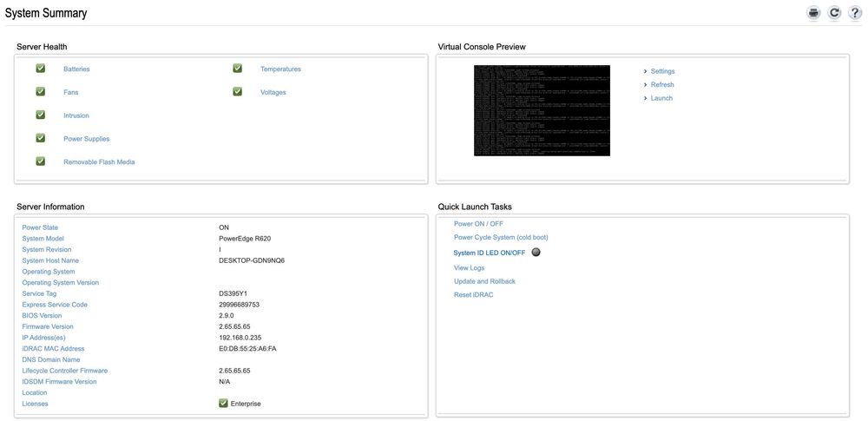868x421 pixels.
Task: Click the Enterprise license check icon
Action: pos(224,404)
